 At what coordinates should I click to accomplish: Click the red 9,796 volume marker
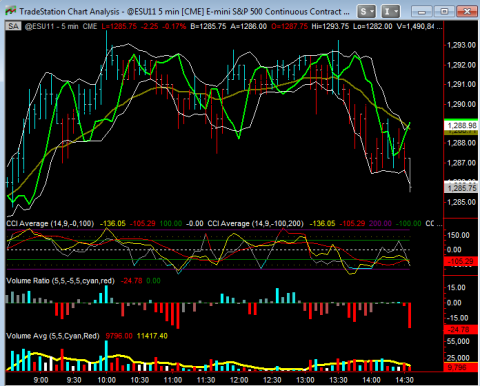tap(461, 367)
